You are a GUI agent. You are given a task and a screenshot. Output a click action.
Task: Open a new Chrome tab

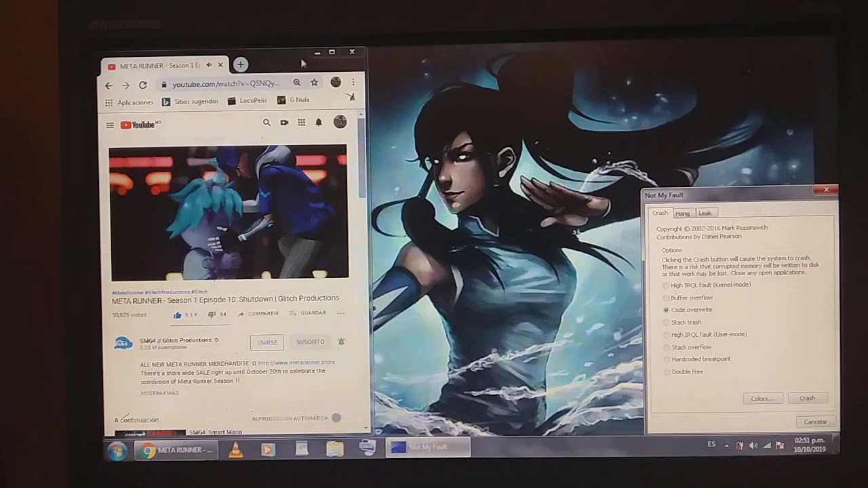[x=240, y=64]
